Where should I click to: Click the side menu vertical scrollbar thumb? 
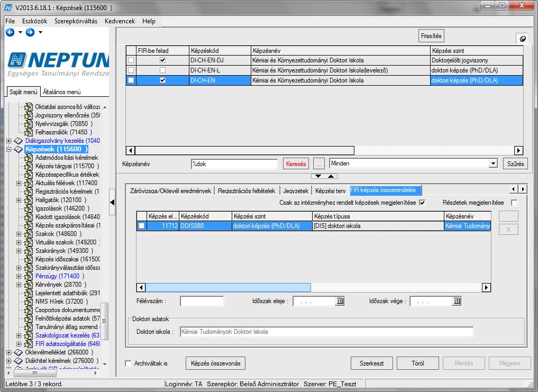pyautogui.click(x=104, y=321)
